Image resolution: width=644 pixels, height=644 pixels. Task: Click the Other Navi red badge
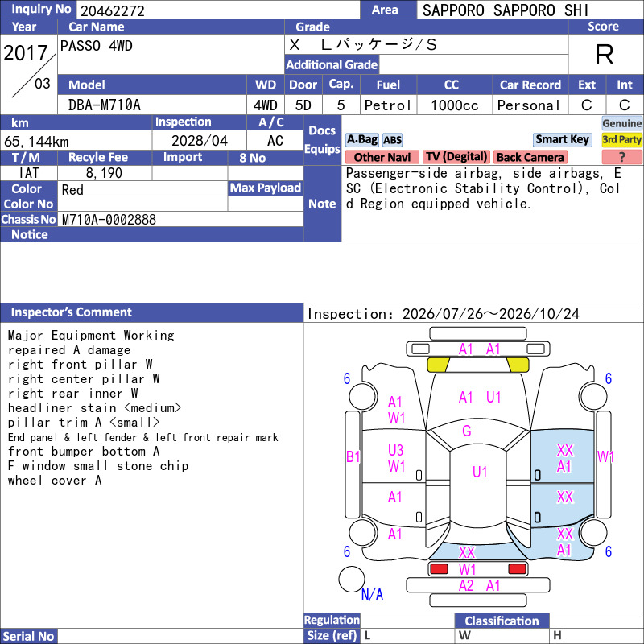pyautogui.click(x=382, y=157)
